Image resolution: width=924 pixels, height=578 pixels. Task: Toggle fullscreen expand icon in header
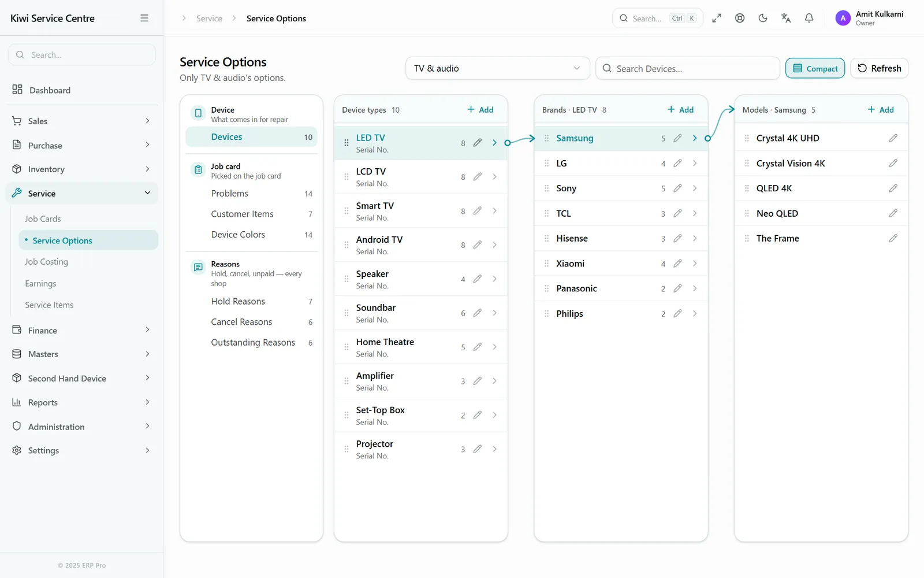point(717,18)
